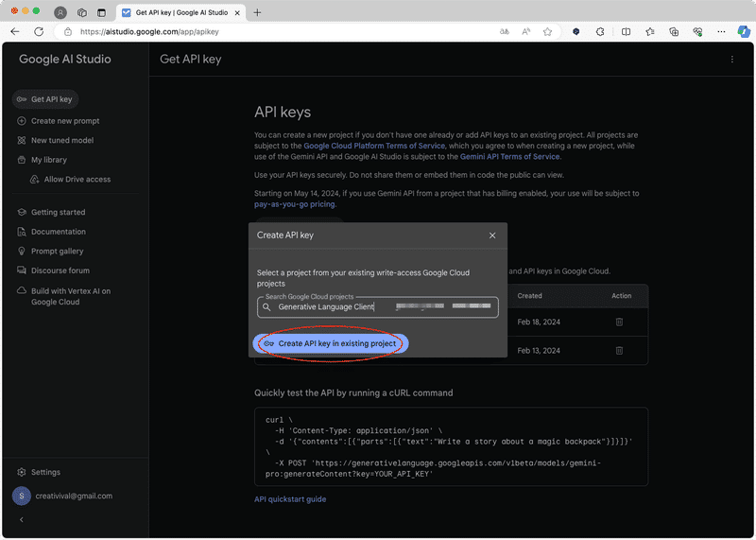Open the collections icon in toolbar

(x=674, y=32)
